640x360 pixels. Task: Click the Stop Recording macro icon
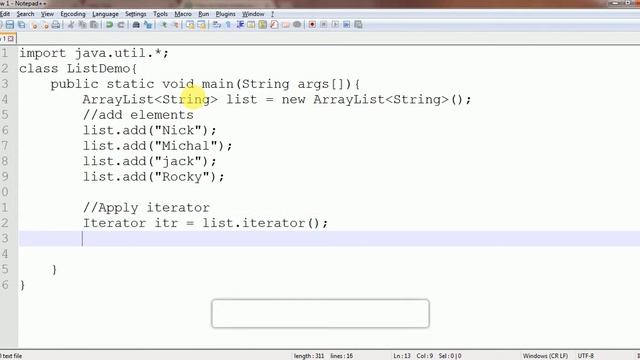pos(324,24)
